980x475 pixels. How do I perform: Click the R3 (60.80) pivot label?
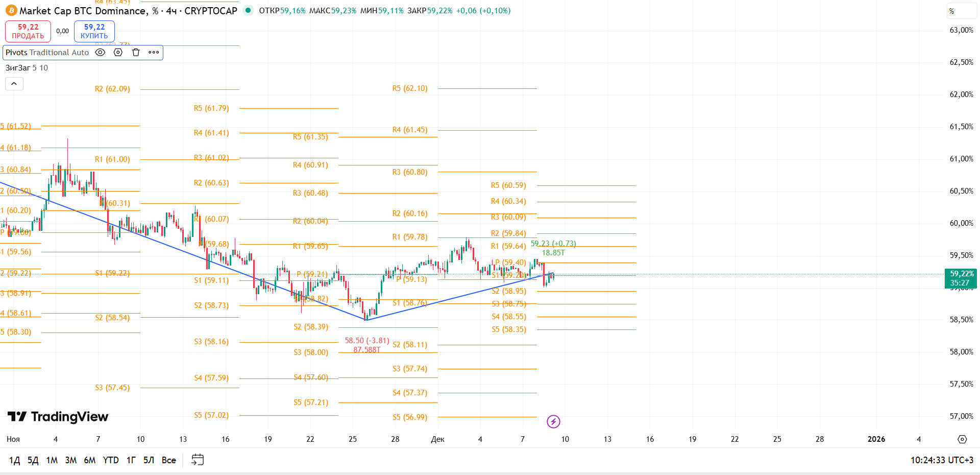tap(410, 172)
